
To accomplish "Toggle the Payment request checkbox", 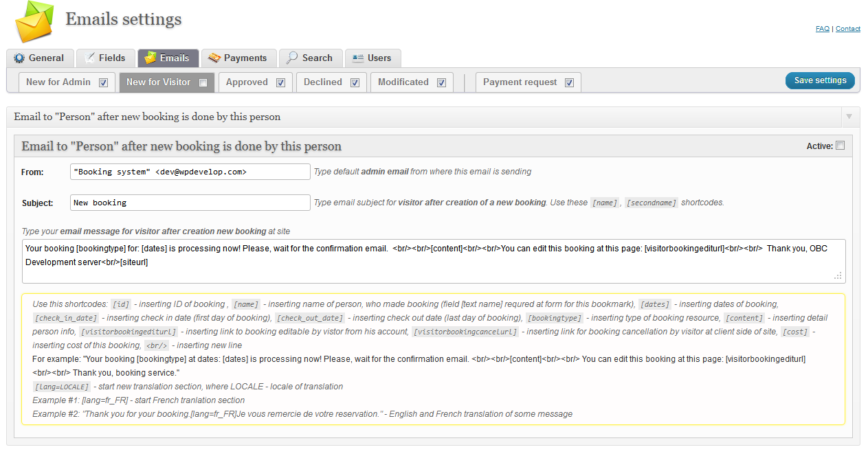I will coord(570,82).
